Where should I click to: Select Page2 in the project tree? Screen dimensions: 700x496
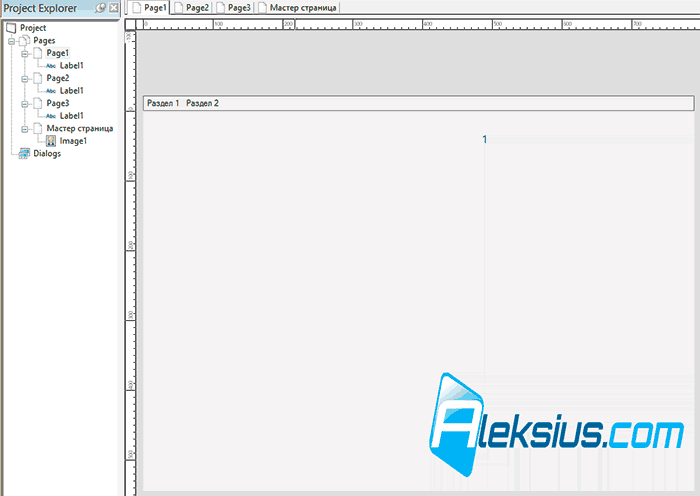(58, 78)
